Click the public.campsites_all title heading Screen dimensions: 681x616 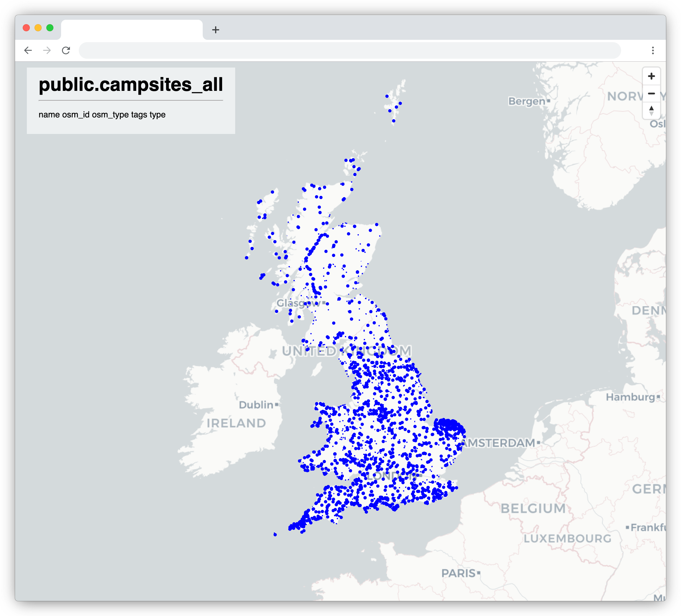(131, 86)
